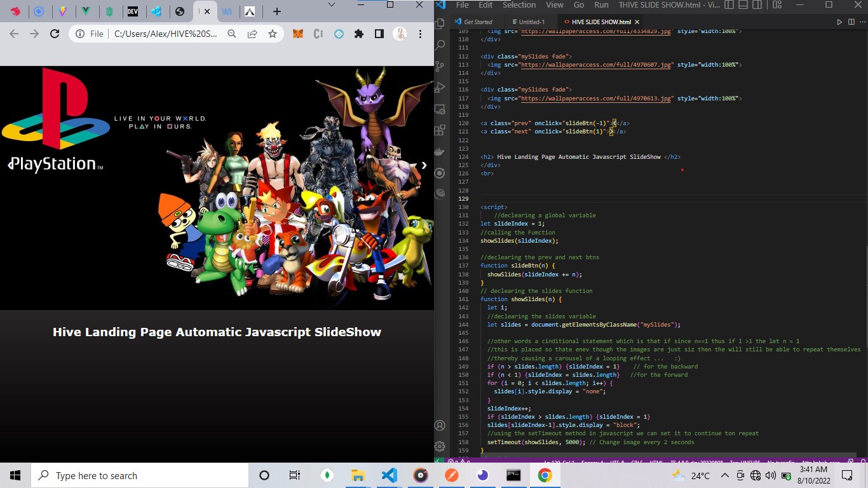Image resolution: width=868 pixels, height=488 pixels.
Task: Open Chrome Extensions puzzle icon
Action: [x=359, y=34]
